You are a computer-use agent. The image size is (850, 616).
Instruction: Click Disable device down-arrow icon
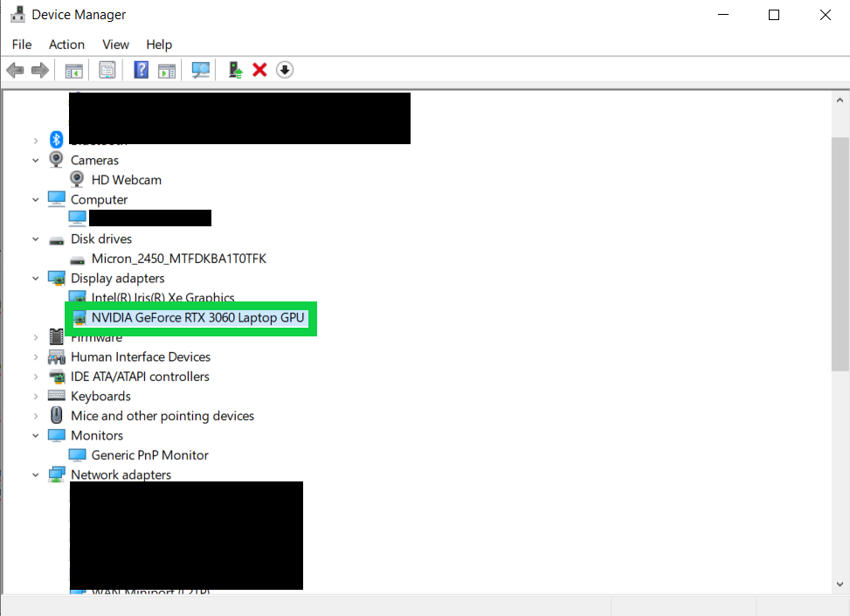coord(285,70)
